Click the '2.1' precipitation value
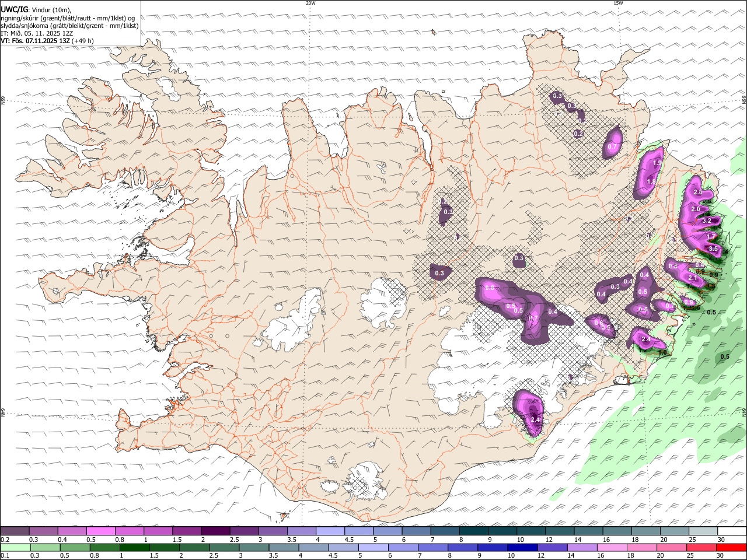 (693, 278)
